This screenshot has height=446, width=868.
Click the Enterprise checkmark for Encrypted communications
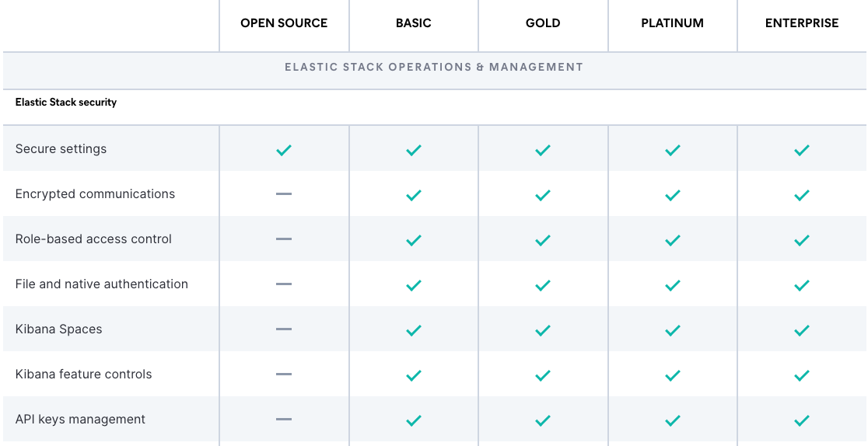point(802,195)
